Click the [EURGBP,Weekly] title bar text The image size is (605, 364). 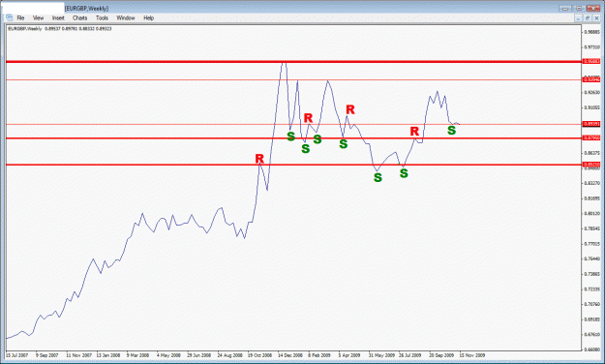click(87, 9)
